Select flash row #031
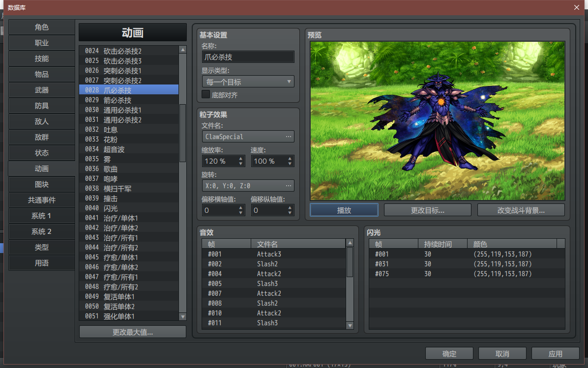588x368 pixels. [467, 264]
